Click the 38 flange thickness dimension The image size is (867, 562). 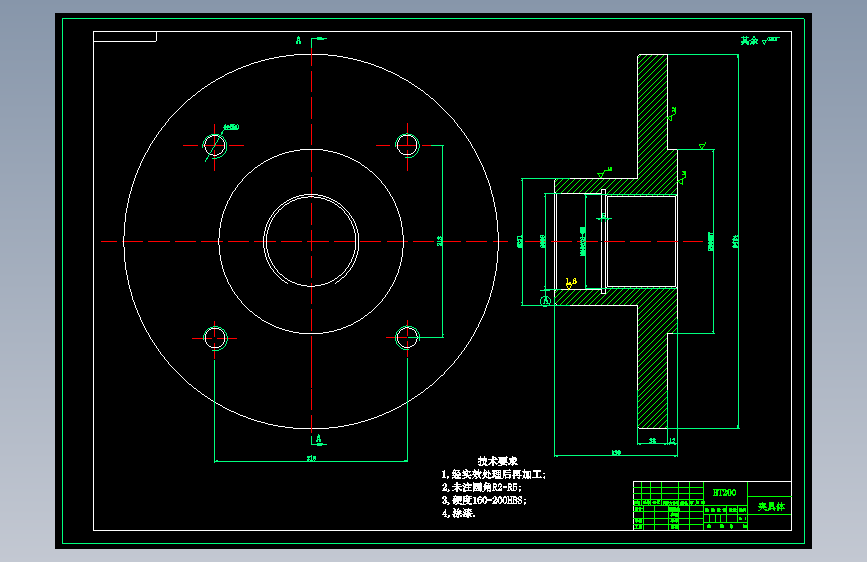click(652, 441)
